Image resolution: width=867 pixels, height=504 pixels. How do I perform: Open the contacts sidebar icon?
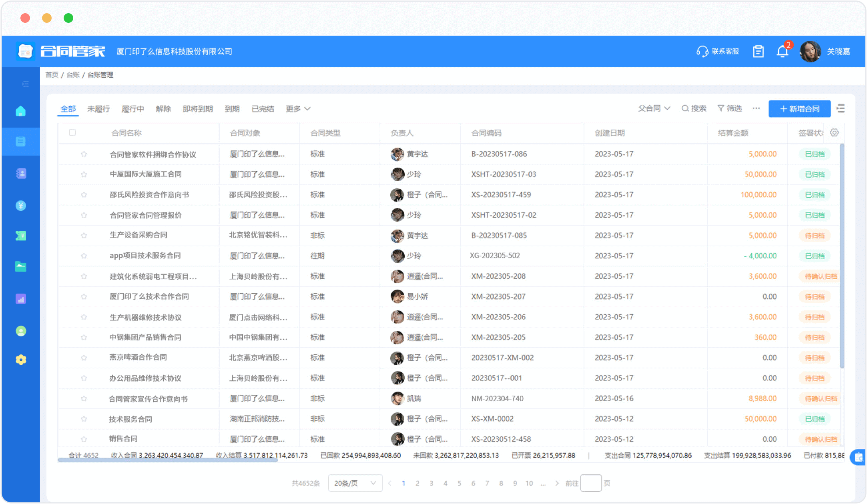(x=21, y=173)
